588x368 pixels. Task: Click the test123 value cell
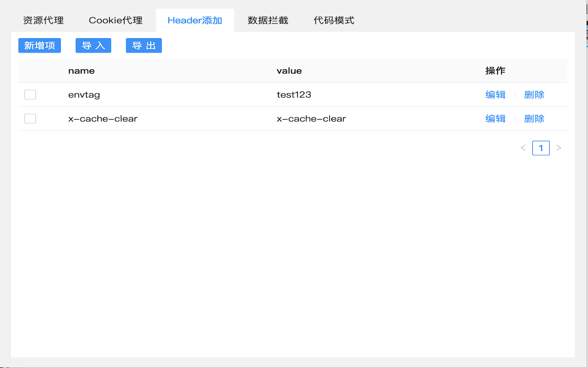[294, 94]
